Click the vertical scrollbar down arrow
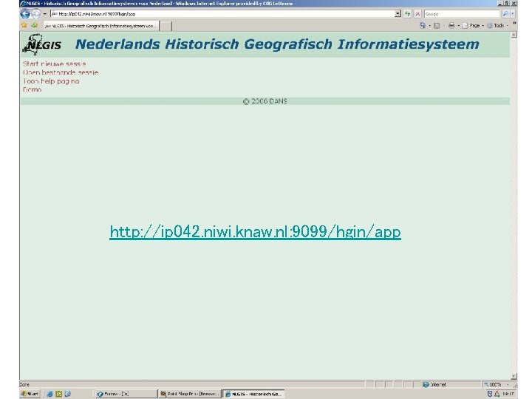This screenshot has height=399, width=532. tap(514, 376)
